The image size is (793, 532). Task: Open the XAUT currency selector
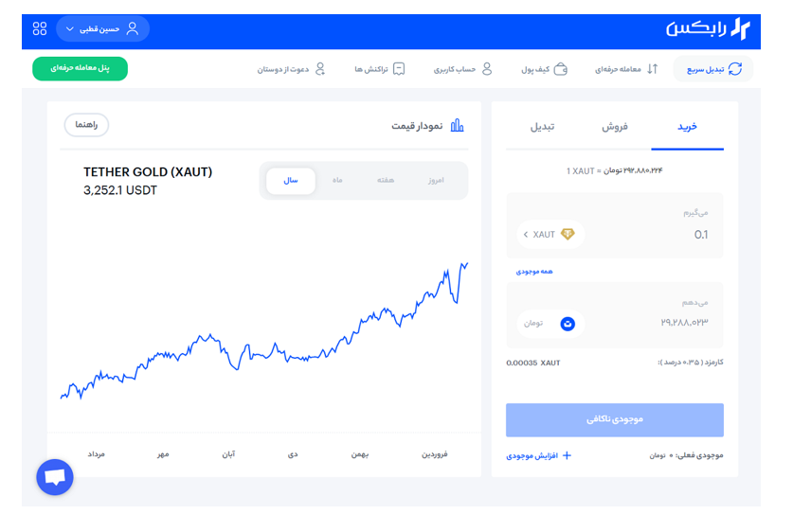pos(550,234)
